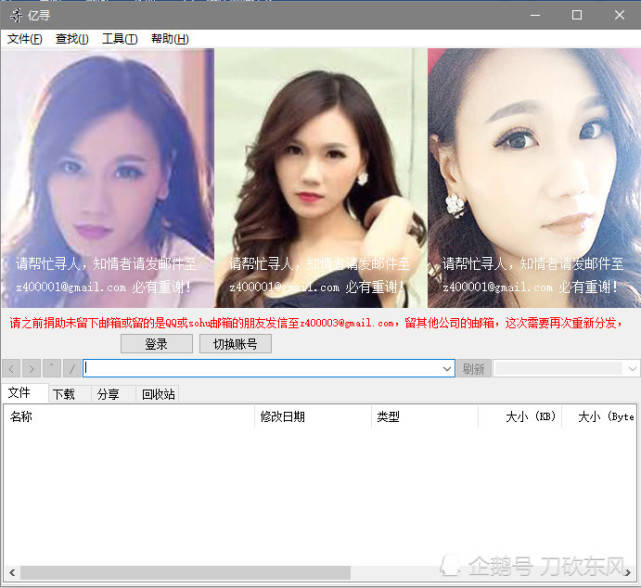This screenshot has height=588, width=641.
Task: Click the horizontal scrollbar thumb in the file list
Action: pyautogui.click(x=185, y=572)
